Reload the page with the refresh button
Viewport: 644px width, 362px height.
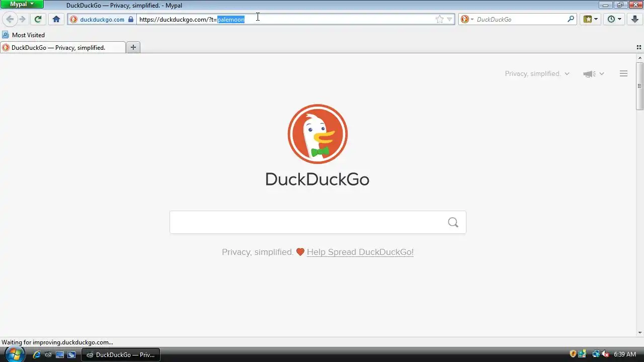[x=38, y=19]
